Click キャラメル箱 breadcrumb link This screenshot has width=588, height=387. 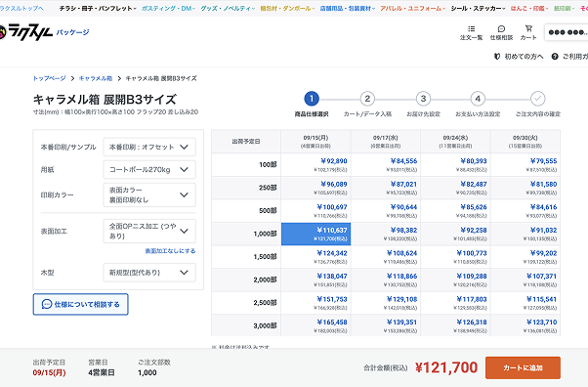(96, 78)
